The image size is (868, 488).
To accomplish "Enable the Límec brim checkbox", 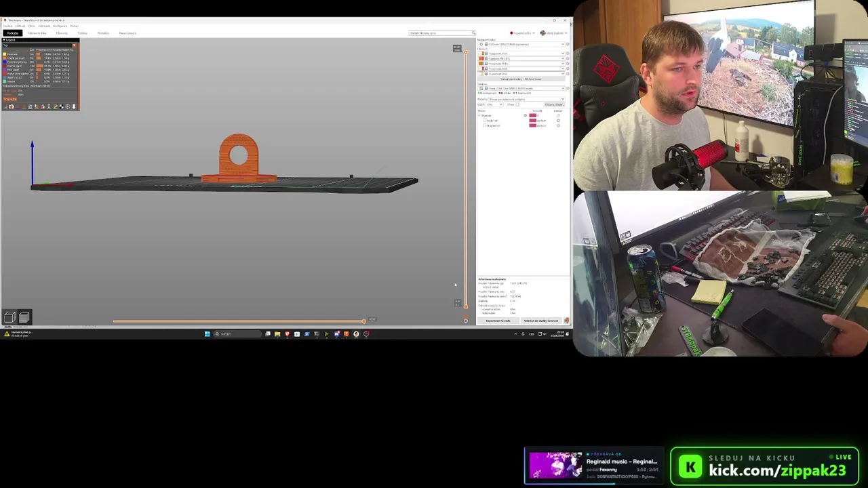I will [x=519, y=104].
